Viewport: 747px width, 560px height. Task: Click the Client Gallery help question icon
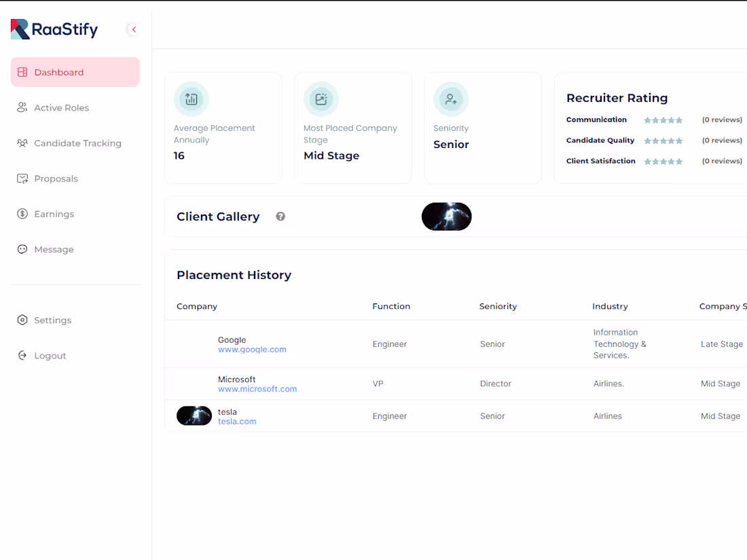tap(280, 216)
